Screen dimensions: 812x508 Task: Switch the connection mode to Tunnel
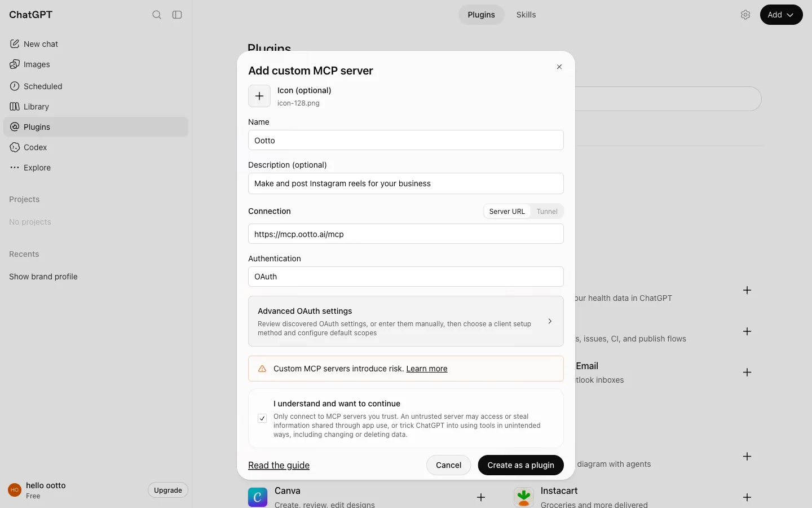tap(547, 211)
